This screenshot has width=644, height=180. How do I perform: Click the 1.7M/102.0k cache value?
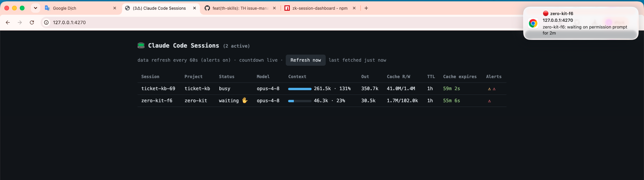[402, 101]
